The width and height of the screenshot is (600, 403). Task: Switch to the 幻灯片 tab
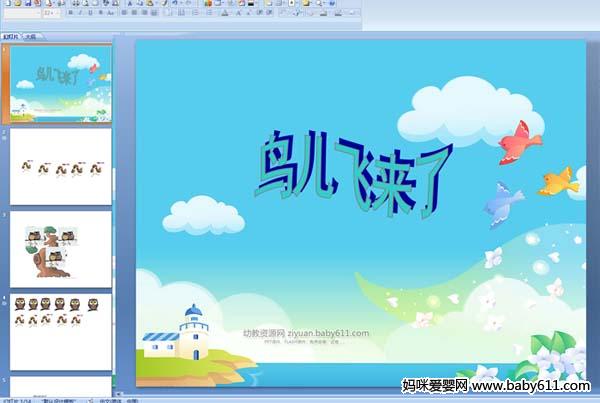tap(10, 35)
